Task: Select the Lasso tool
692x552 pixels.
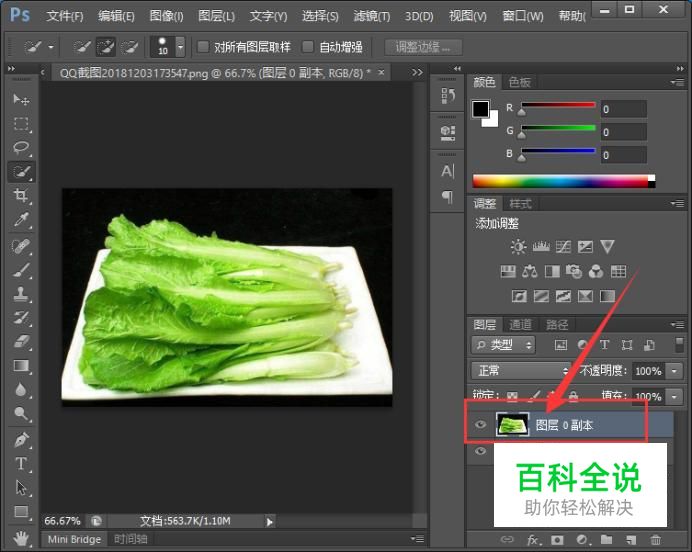Action: coord(21,148)
